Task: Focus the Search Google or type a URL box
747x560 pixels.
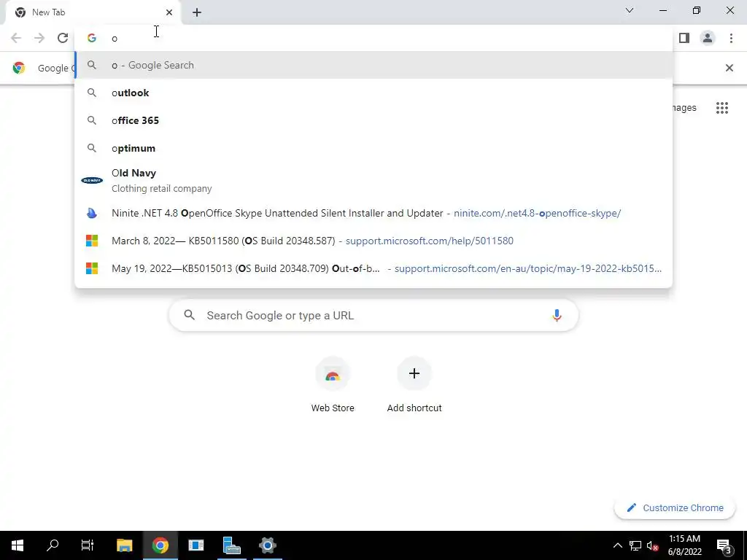Action: click(373, 315)
